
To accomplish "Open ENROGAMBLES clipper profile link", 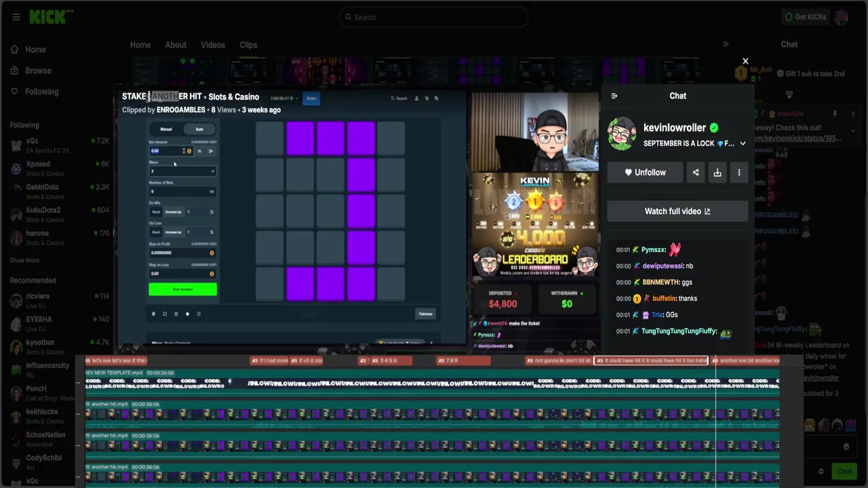I will tap(180, 110).
